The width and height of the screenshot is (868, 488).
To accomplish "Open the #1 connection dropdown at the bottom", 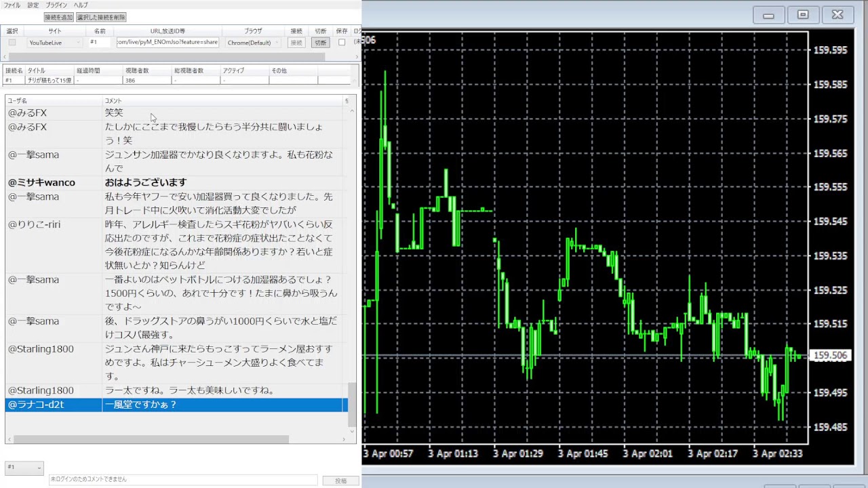I will coord(24,468).
